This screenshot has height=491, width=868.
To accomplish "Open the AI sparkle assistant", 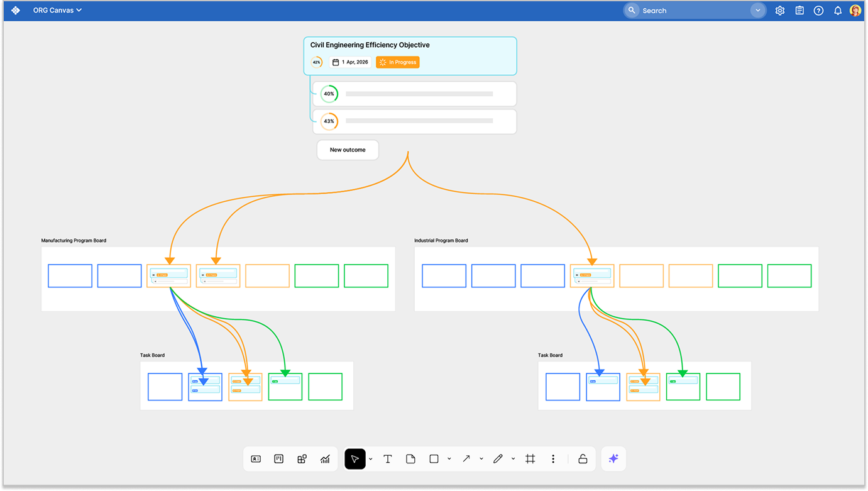I will point(613,459).
